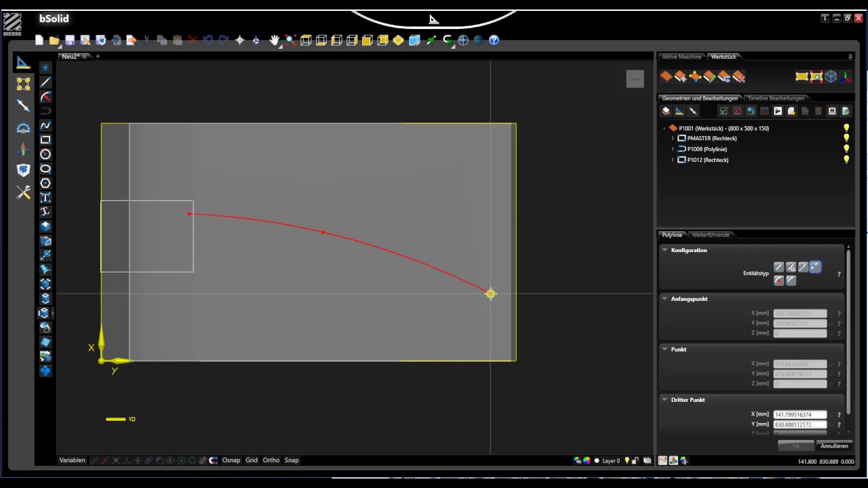This screenshot has height=488, width=868.
Task: Create a new file from the toolbar
Action: [39, 41]
